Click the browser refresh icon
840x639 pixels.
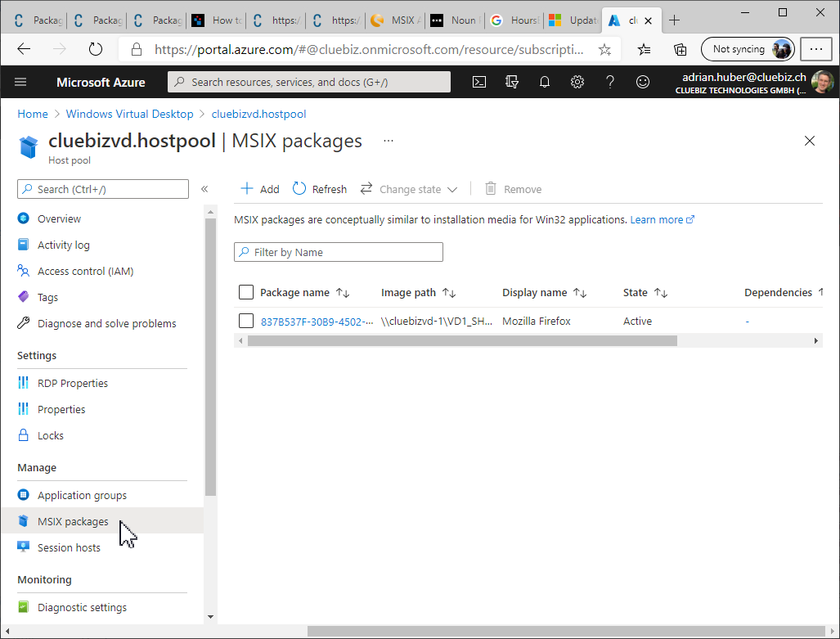[x=96, y=49]
